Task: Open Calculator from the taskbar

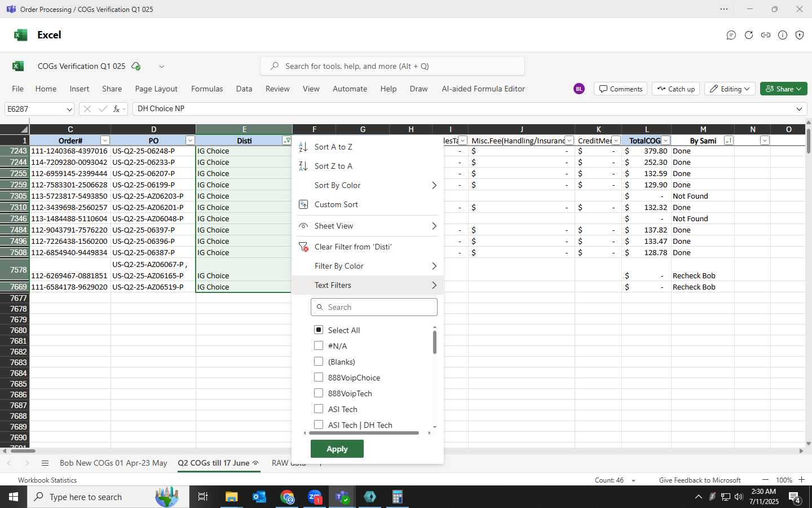Action: point(398,497)
